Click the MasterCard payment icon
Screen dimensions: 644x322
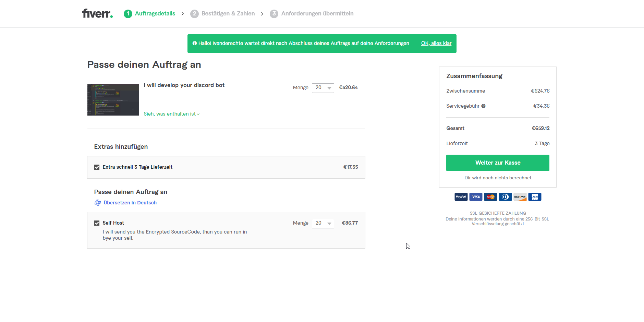click(x=490, y=197)
